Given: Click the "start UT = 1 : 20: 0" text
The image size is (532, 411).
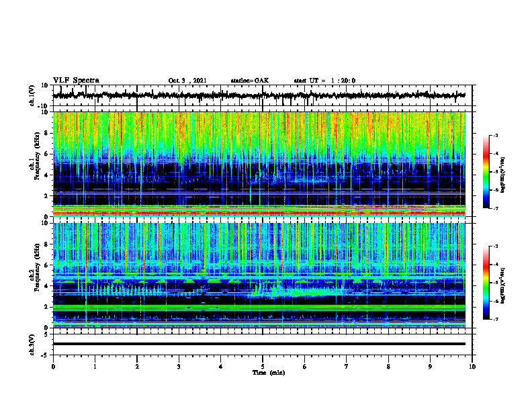Looking at the screenshot, I should pos(324,81).
